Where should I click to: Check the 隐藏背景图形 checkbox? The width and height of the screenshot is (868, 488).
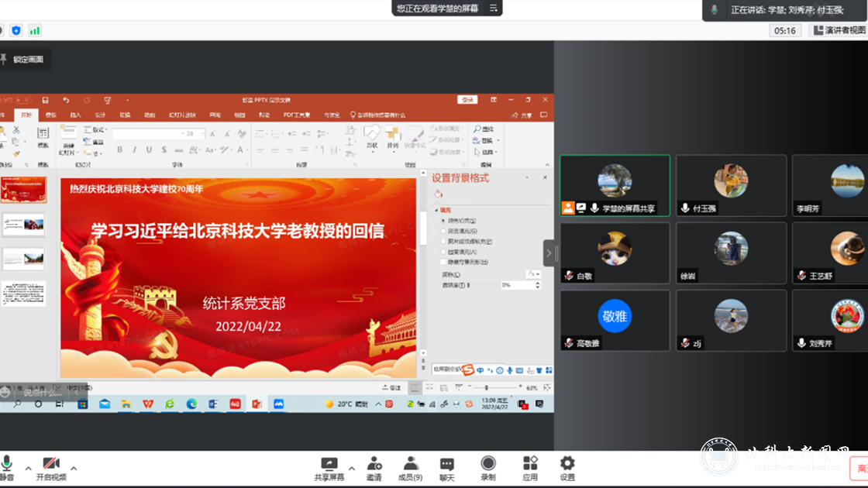[x=443, y=263]
